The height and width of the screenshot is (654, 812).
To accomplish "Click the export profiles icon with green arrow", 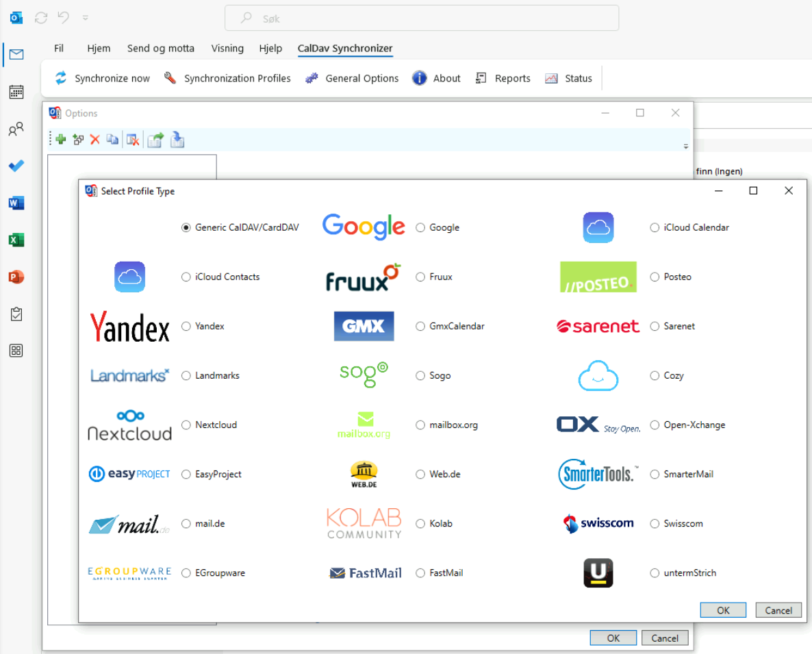I will pos(155,140).
